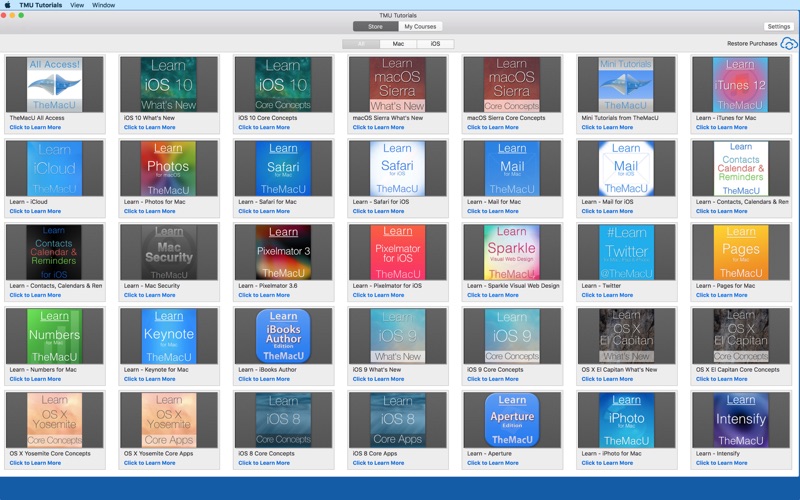800x500 pixels.
Task: Click the 'Learn - iPhoto for Mac' title
Action: (x=612, y=454)
